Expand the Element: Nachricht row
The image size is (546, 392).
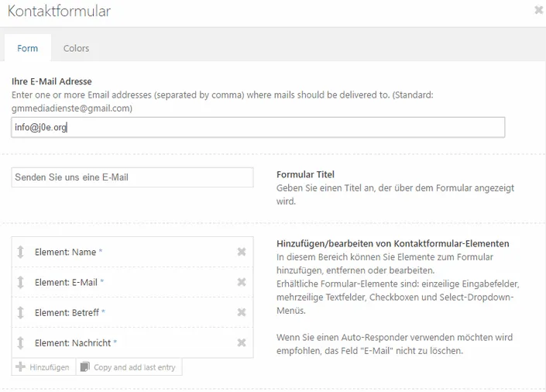click(x=132, y=343)
